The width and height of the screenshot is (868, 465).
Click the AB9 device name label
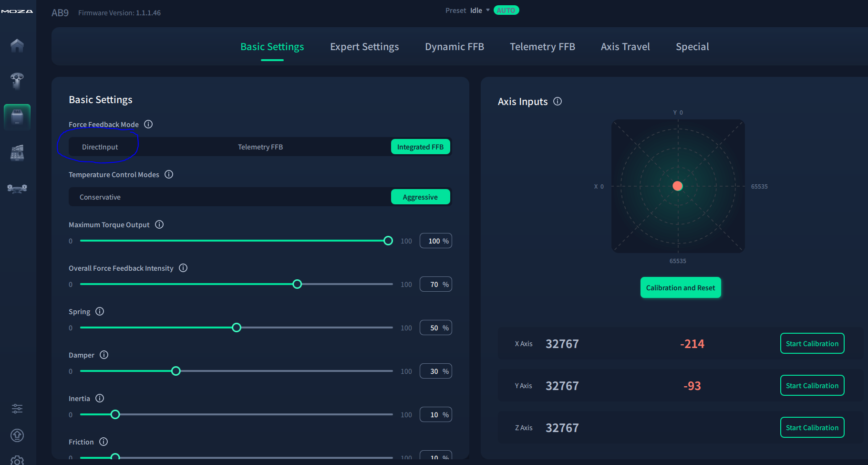coord(60,13)
